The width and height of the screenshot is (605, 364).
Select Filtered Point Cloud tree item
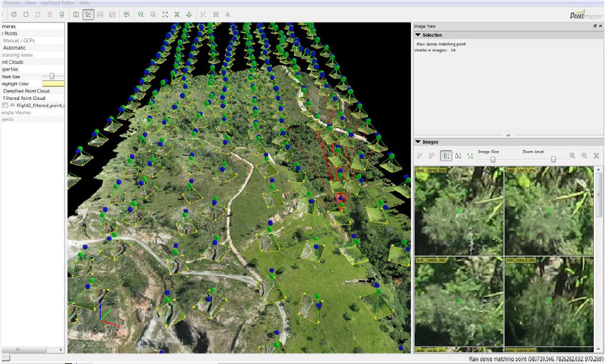pos(24,98)
